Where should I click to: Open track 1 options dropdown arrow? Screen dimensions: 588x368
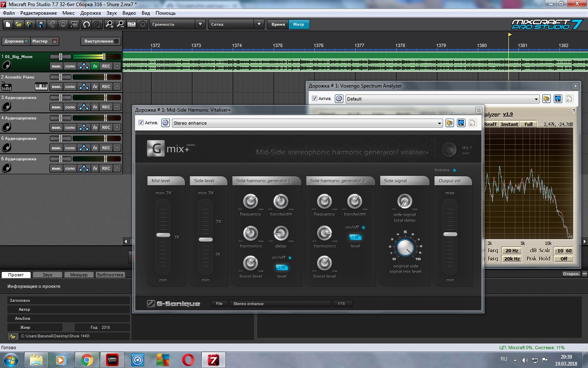(117, 66)
